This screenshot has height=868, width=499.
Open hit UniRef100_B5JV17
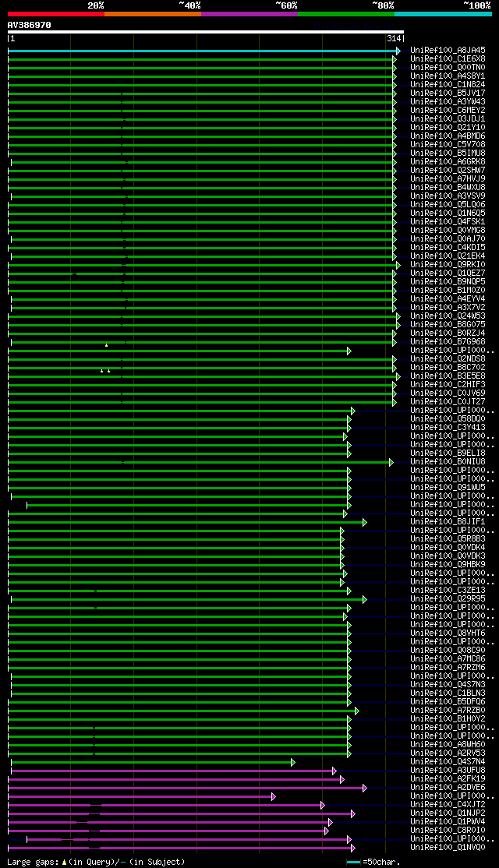tap(448, 93)
